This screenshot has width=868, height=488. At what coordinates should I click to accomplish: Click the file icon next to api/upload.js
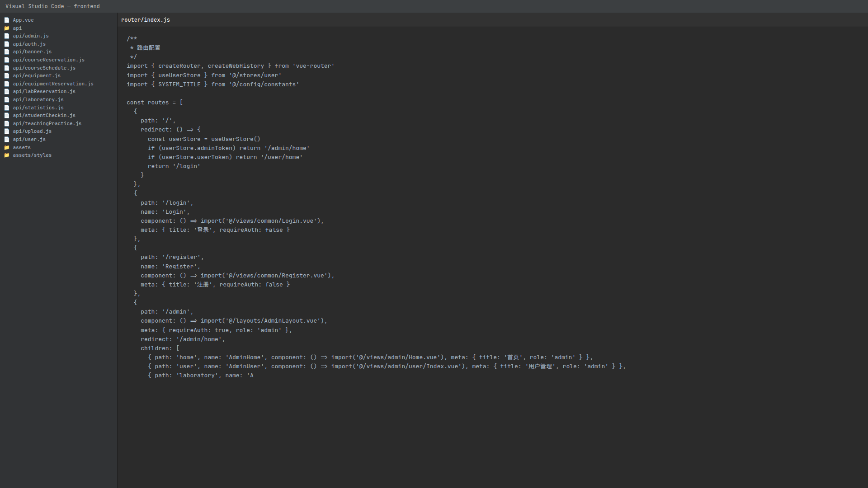coord(7,131)
